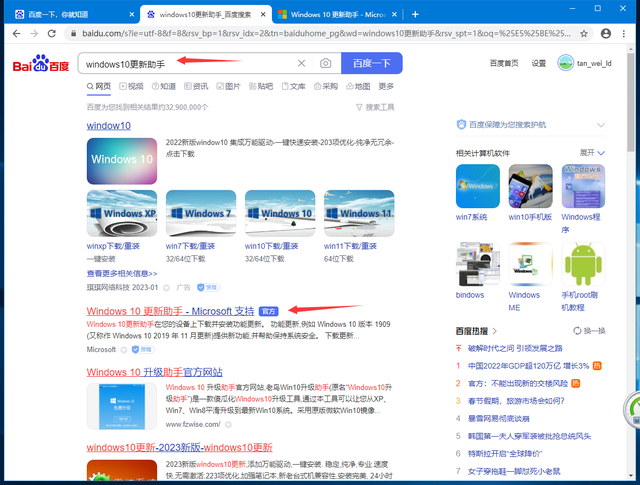Viewport: 640px width, 485px height.
Task: Go back with the browser back arrow
Action: [x=16, y=33]
